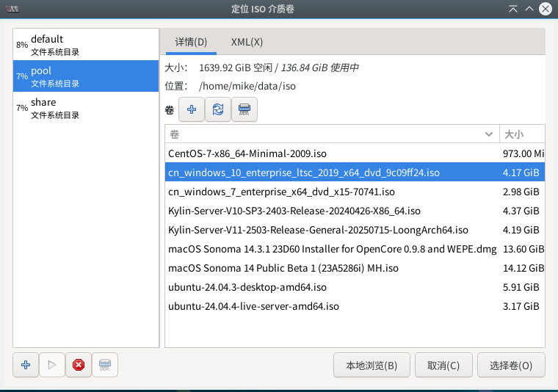Delete the selected volume via shredder icon
This screenshot has height=392, width=558.
click(244, 109)
